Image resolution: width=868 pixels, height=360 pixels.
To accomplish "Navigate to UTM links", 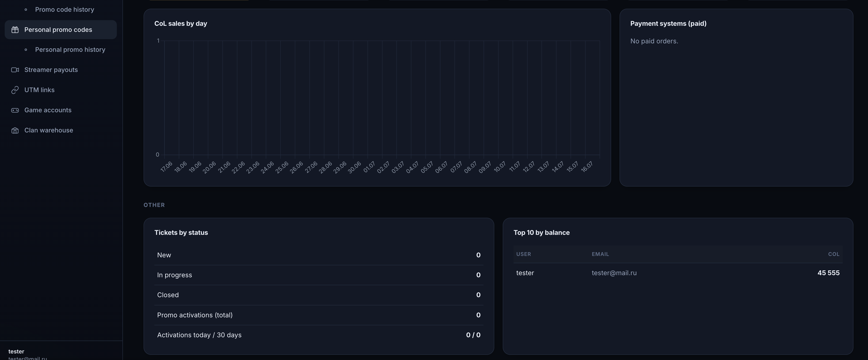I will 61,90.
